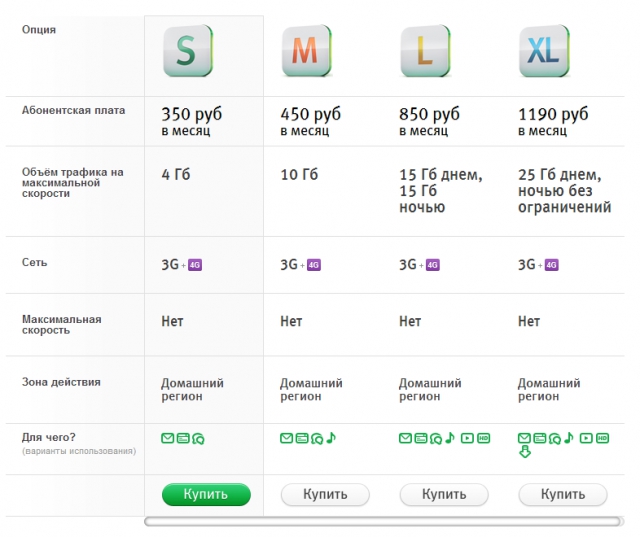Click the video play icon in XL column
Screen dimensions: 640x537
(x=586, y=438)
